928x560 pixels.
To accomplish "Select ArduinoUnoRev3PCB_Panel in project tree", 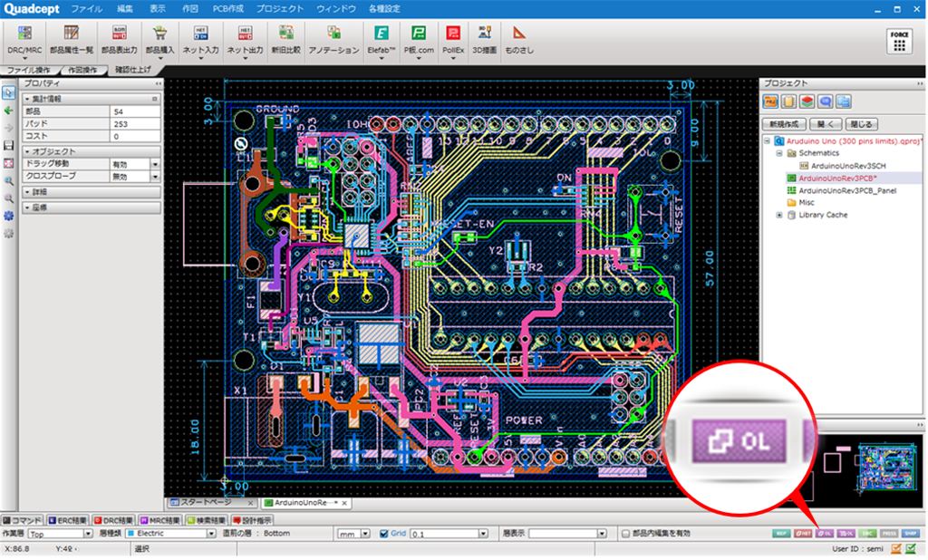I will click(x=847, y=190).
